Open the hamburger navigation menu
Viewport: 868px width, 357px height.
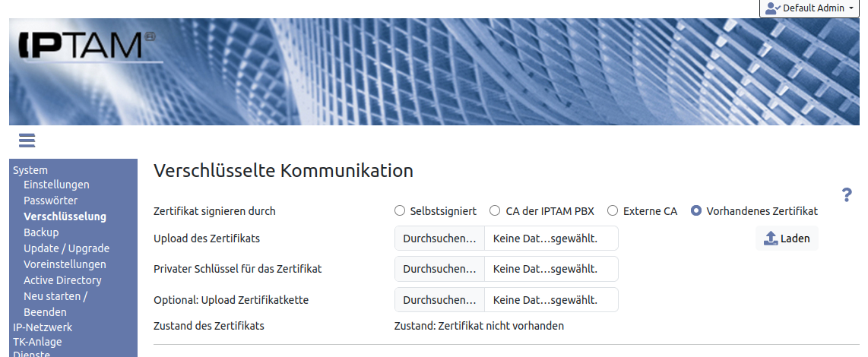click(x=27, y=141)
